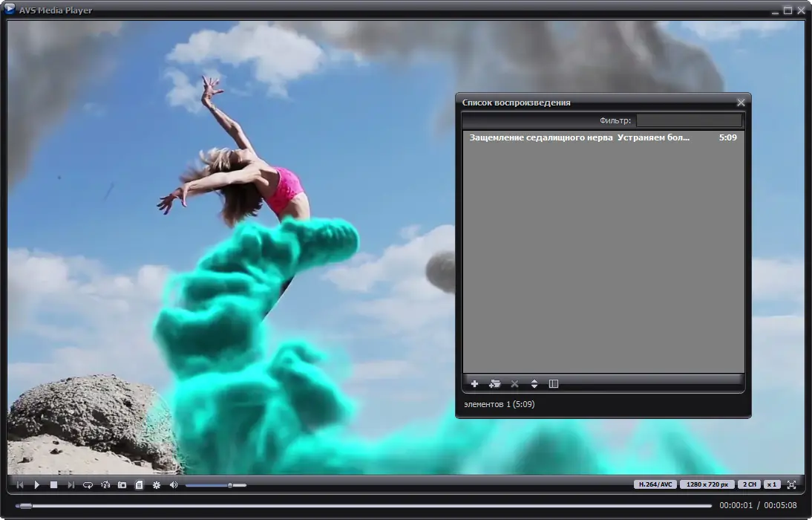Open player settings gear icon

[x=157, y=485]
